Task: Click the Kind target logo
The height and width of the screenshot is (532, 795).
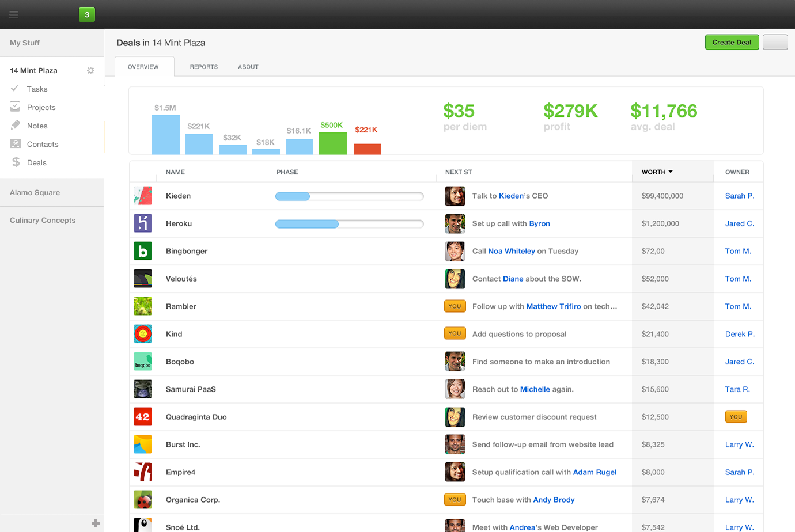Action: click(x=143, y=334)
